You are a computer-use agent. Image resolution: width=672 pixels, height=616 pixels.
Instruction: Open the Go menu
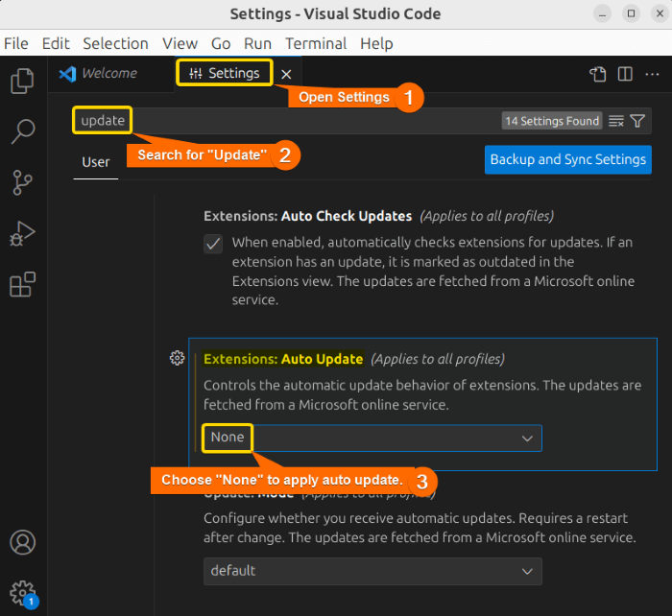coord(221,44)
